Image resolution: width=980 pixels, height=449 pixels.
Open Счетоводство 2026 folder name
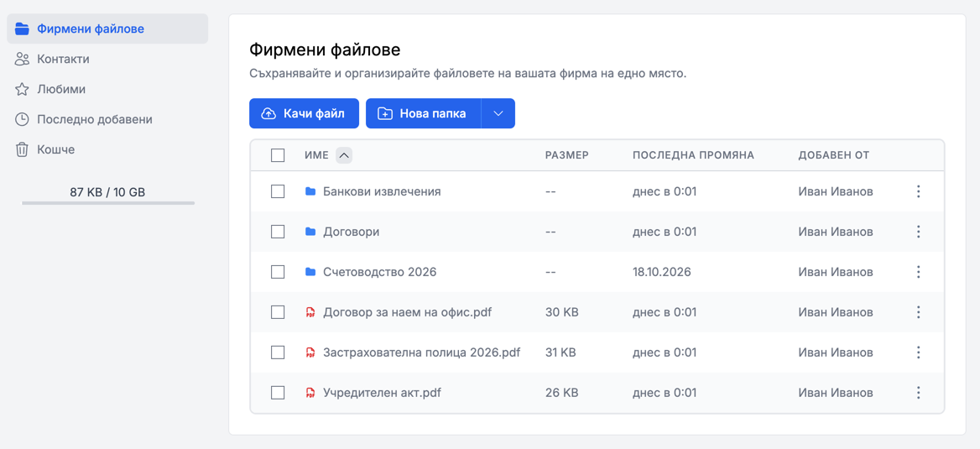[379, 272]
